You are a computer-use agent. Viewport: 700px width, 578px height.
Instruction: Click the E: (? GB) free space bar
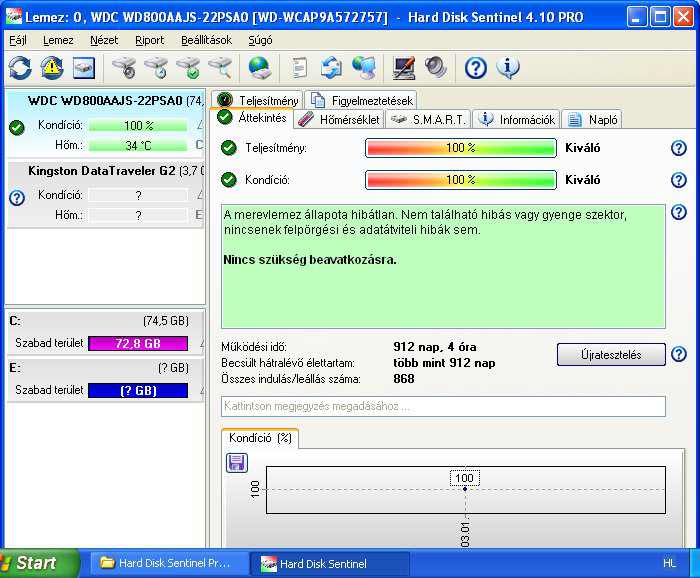coord(138,391)
